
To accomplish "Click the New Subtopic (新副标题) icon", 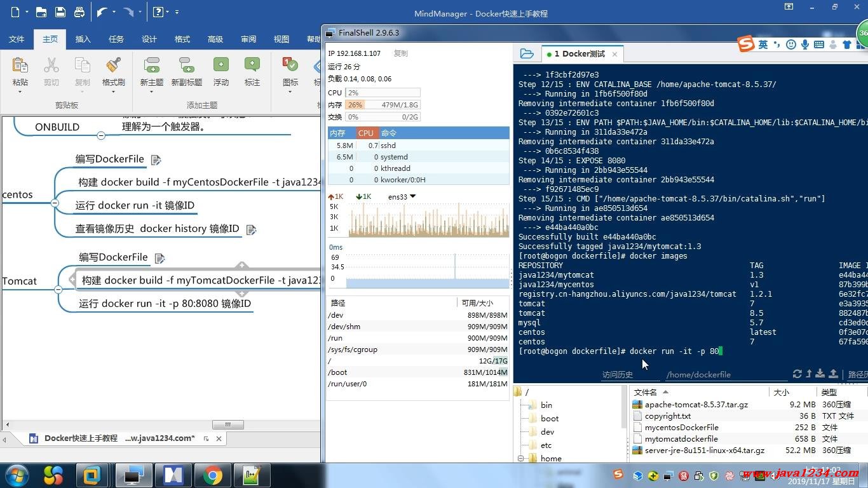I will click(186, 65).
